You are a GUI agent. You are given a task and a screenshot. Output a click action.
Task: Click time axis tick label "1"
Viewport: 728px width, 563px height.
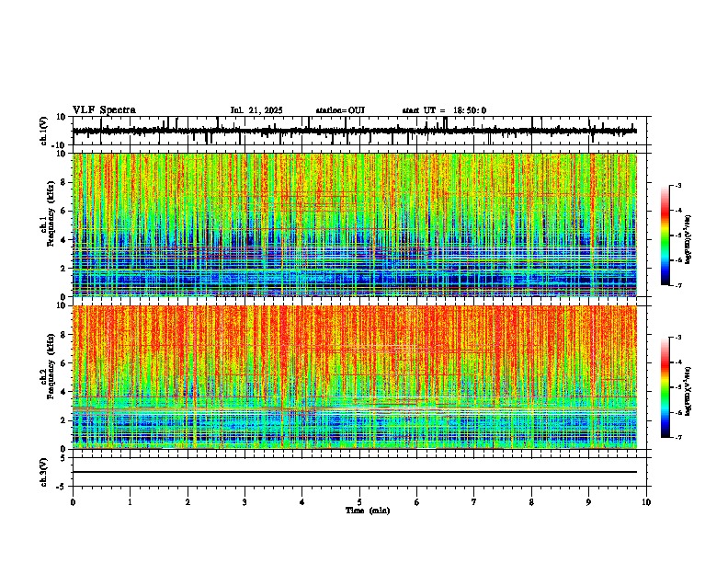[130, 502]
